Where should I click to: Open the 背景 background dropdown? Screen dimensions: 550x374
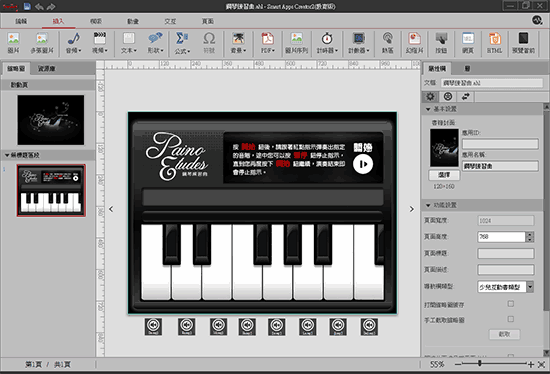(x=238, y=43)
